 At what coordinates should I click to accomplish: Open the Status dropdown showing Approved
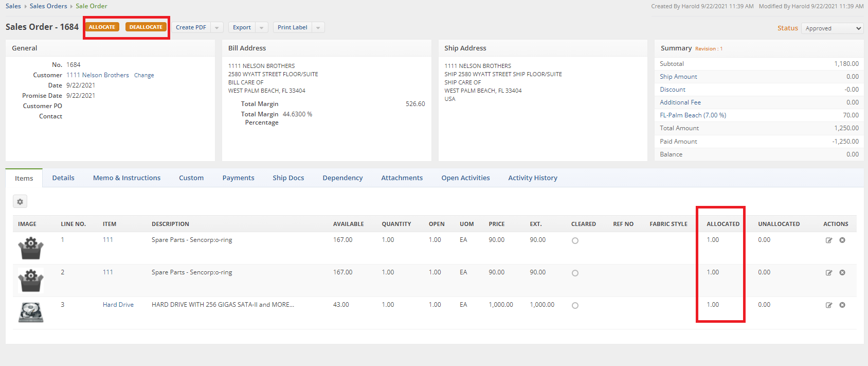click(x=832, y=28)
